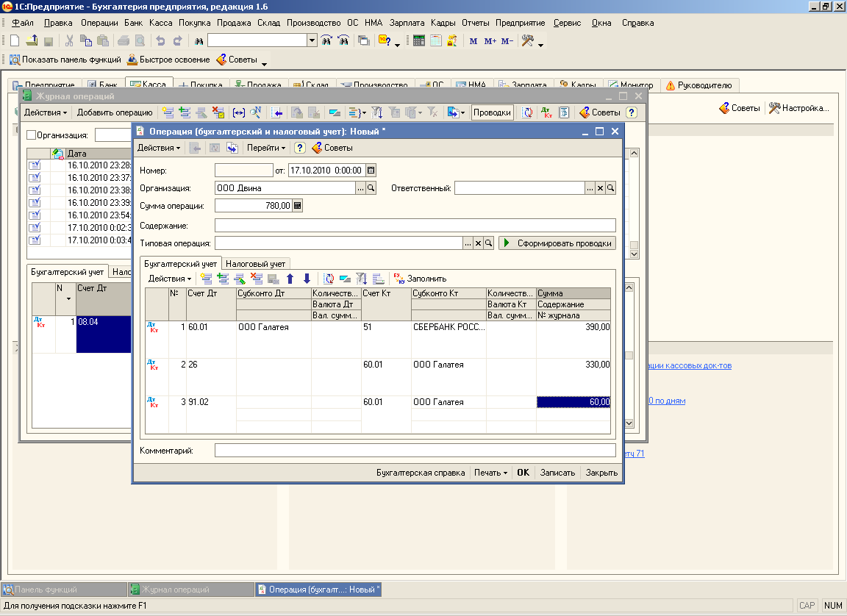Move row down with blue down arrow

(x=307, y=279)
